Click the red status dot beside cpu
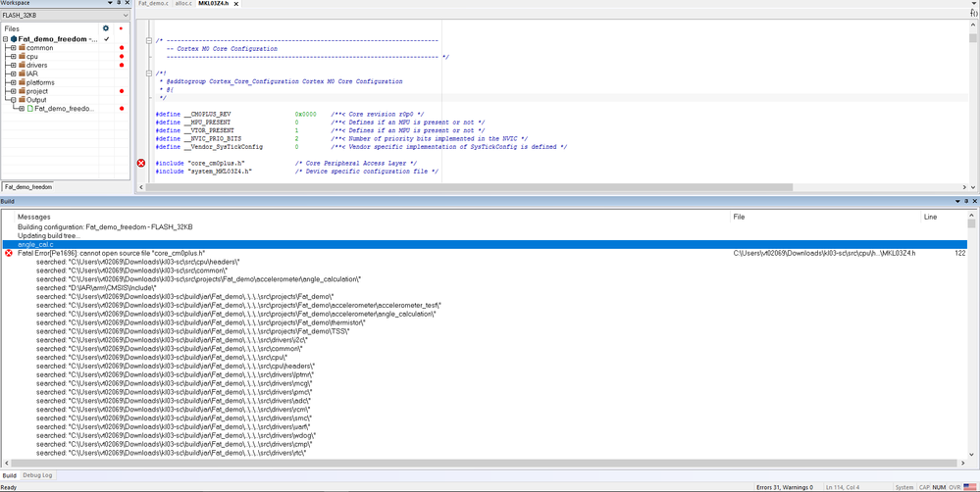This screenshot has height=492, width=980. point(122,56)
